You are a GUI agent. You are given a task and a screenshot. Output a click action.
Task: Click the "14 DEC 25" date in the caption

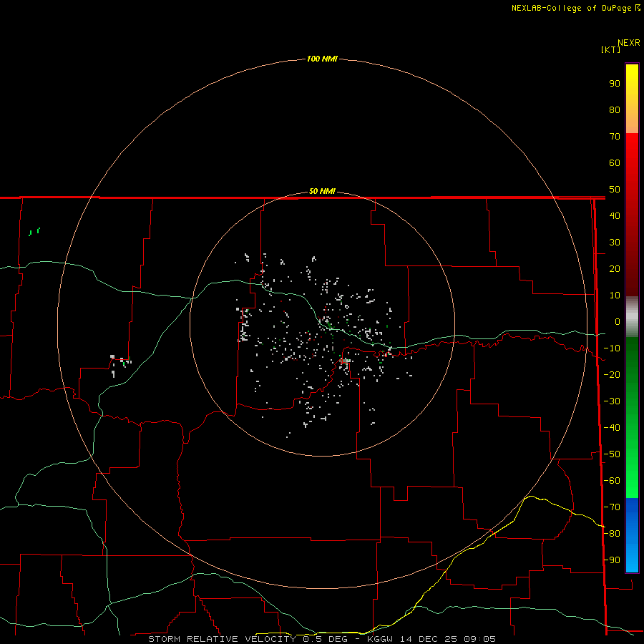(429, 639)
